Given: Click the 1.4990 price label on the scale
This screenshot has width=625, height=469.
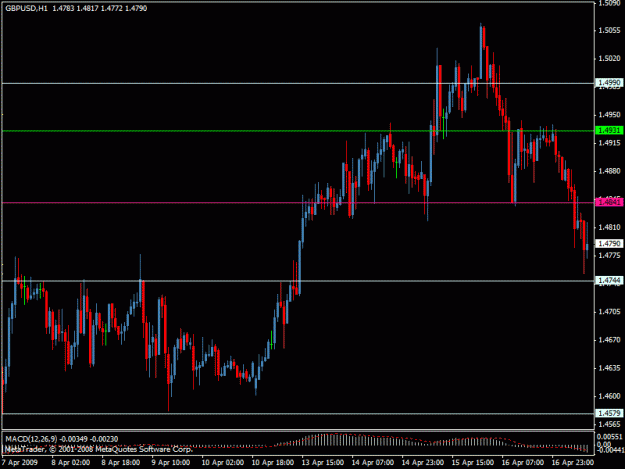Looking at the screenshot, I should point(609,82).
